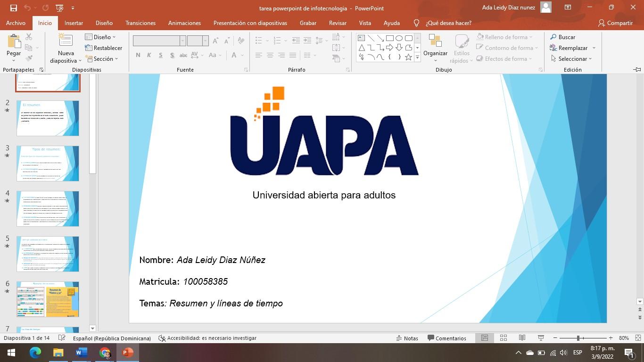Click the zoom out minus button

click(x=555, y=338)
